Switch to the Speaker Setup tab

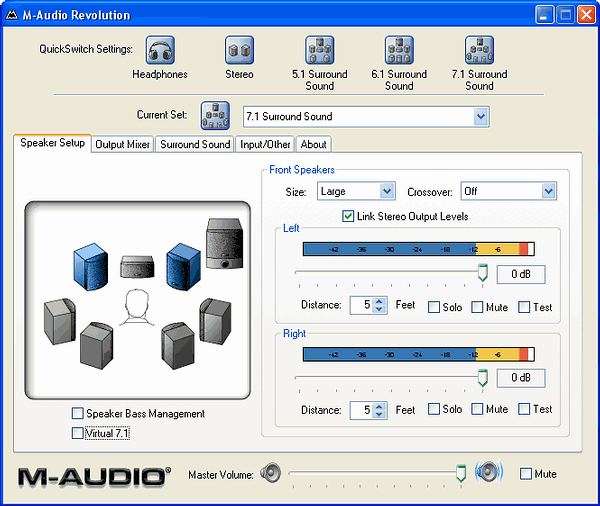pyautogui.click(x=52, y=143)
